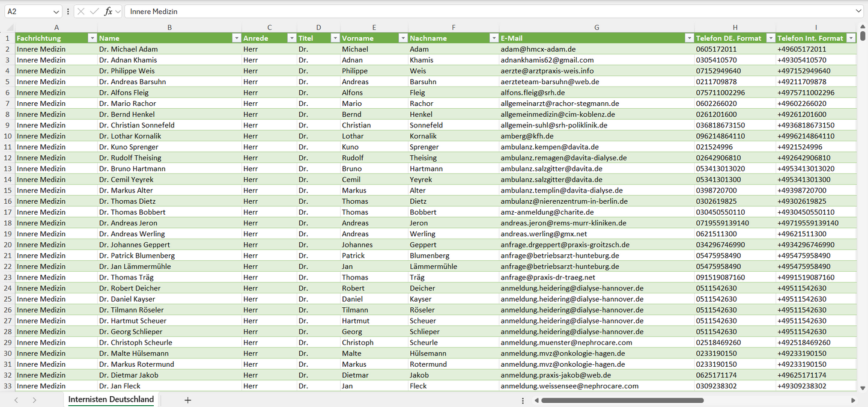Open the Nachname column filter dropdown
The image size is (868, 407).
(493, 38)
